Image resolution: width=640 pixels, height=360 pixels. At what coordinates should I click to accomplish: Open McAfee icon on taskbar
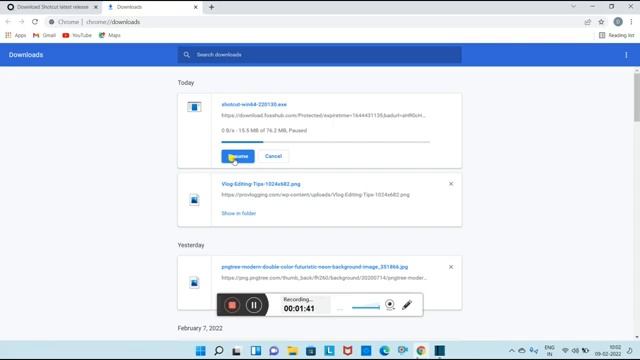(x=347, y=351)
